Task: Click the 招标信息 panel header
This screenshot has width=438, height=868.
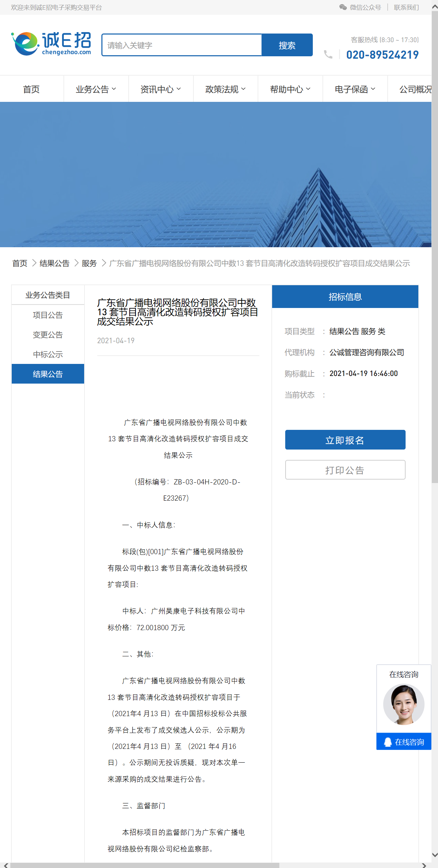Action: tap(345, 297)
